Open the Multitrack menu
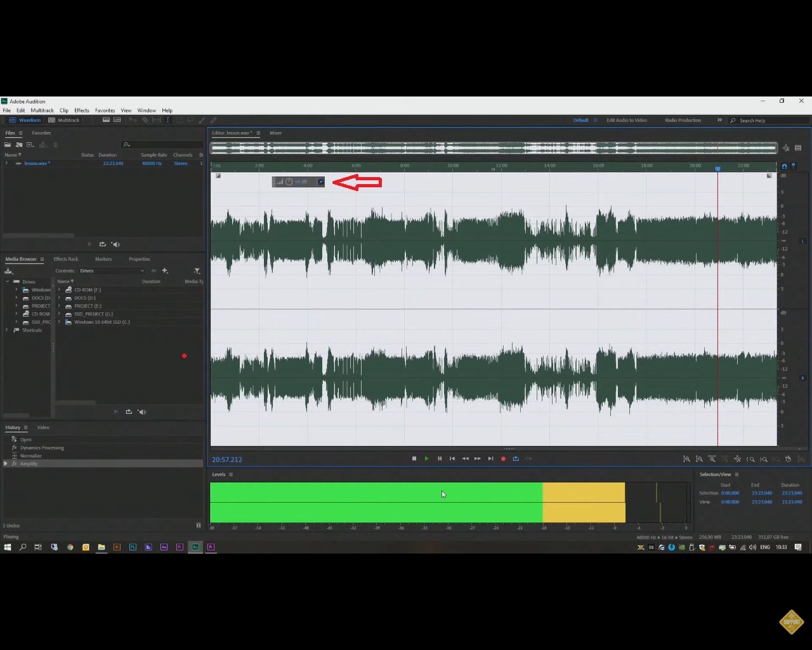This screenshot has width=812, height=650. tap(43, 110)
